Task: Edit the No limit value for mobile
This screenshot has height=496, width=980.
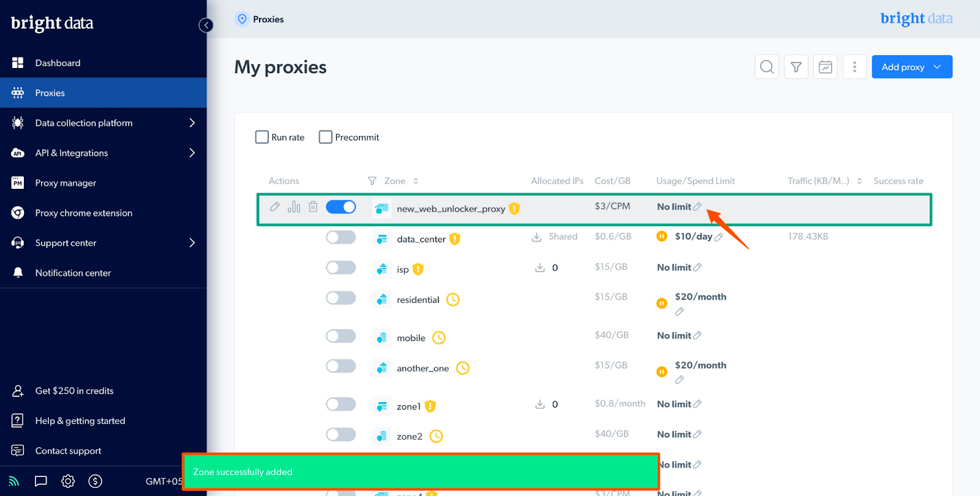Action: [x=697, y=335]
